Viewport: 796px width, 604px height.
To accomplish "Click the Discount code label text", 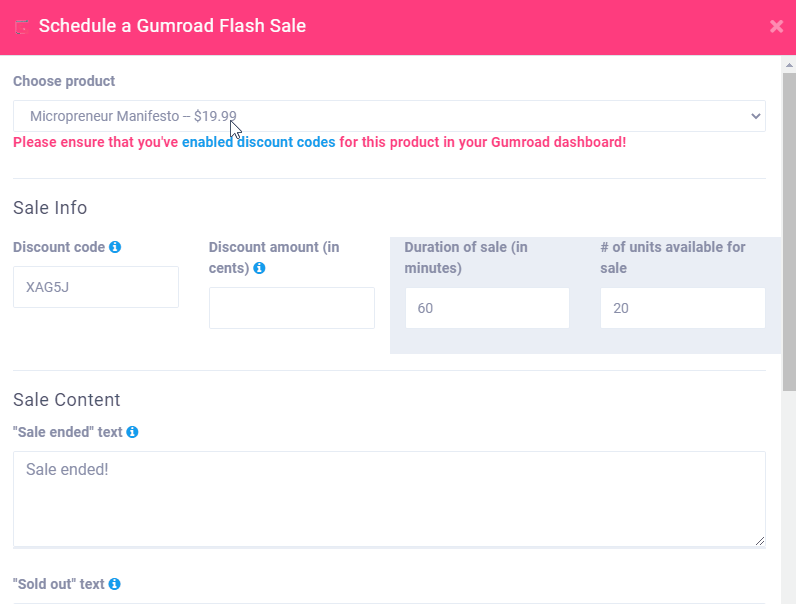I will [59, 247].
